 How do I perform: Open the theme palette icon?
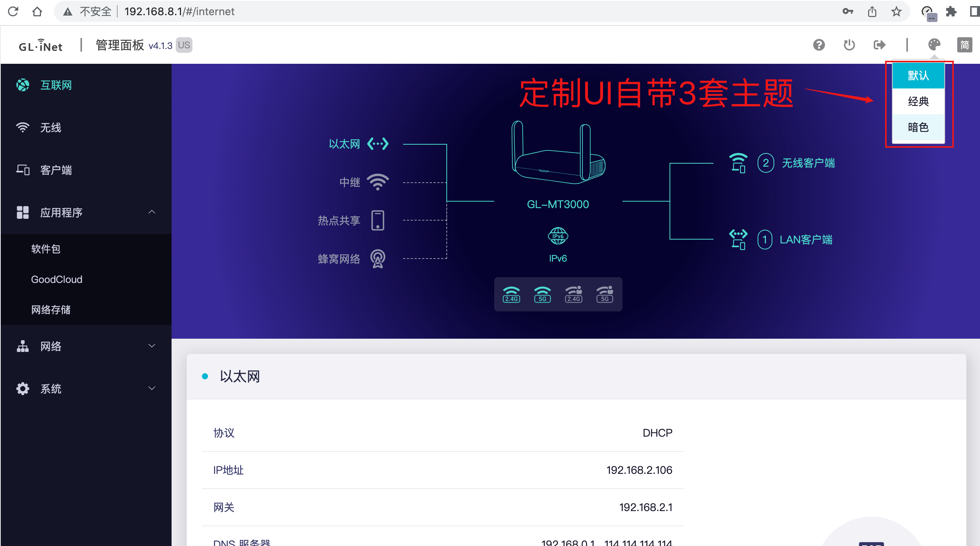(934, 44)
